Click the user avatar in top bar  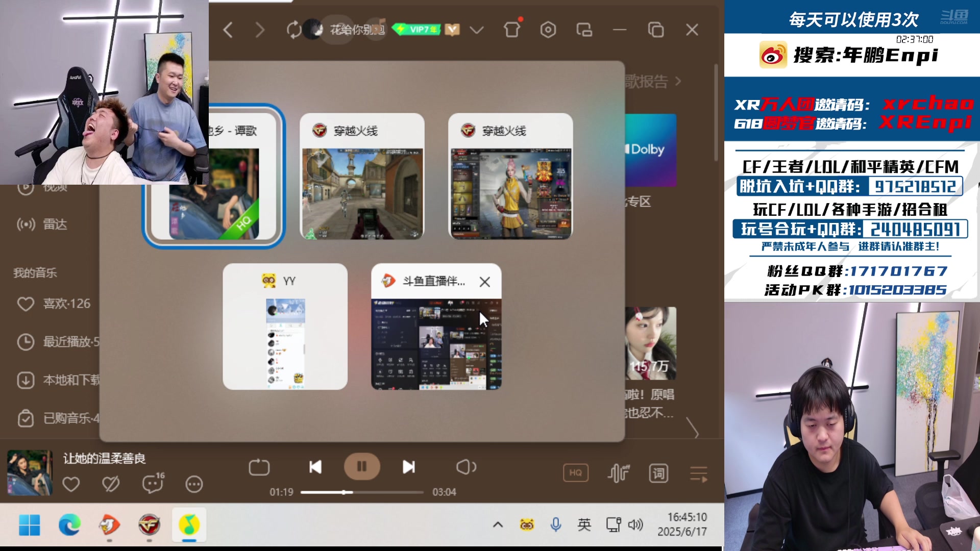pos(312,30)
